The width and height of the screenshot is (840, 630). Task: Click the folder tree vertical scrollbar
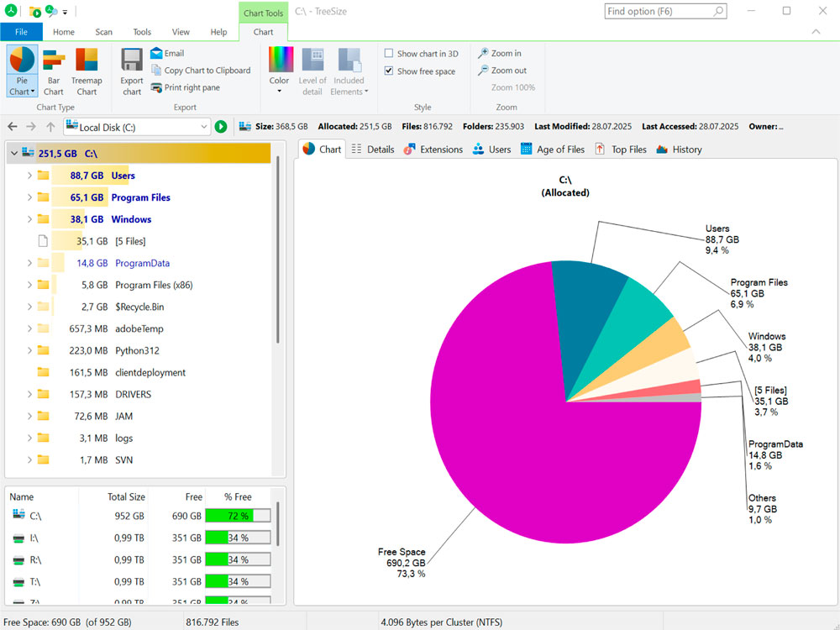(277, 249)
